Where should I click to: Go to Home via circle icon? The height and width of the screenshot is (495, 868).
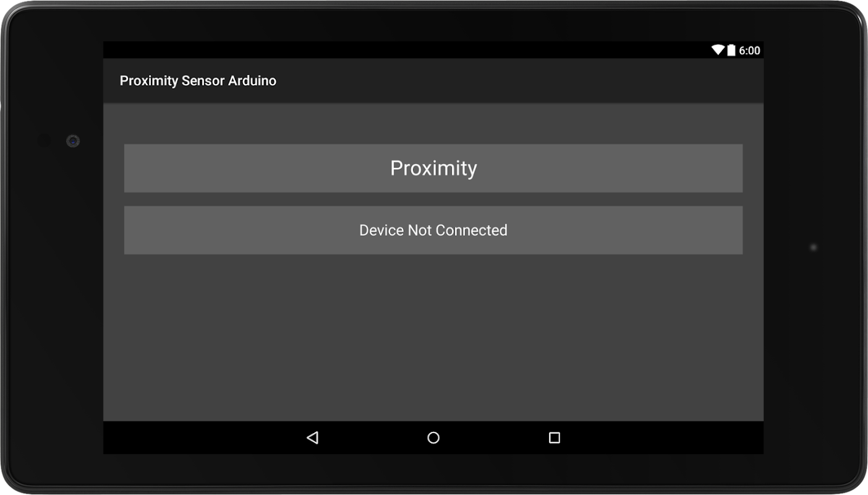[433, 438]
